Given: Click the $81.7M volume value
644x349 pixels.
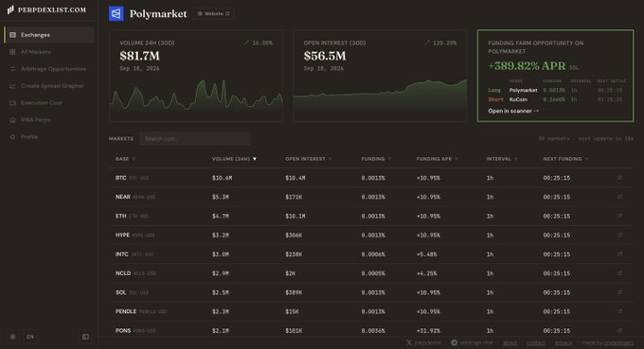Looking at the screenshot, I should tap(139, 56).
